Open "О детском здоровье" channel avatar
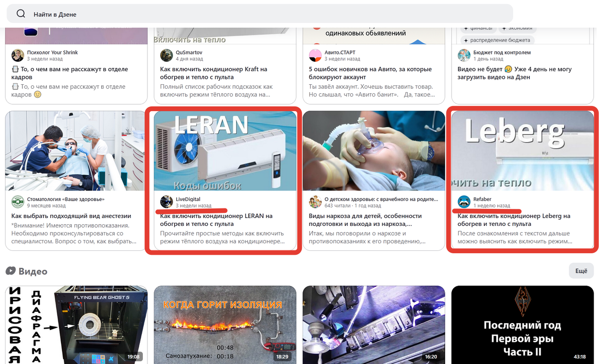 tap(315, 202)
